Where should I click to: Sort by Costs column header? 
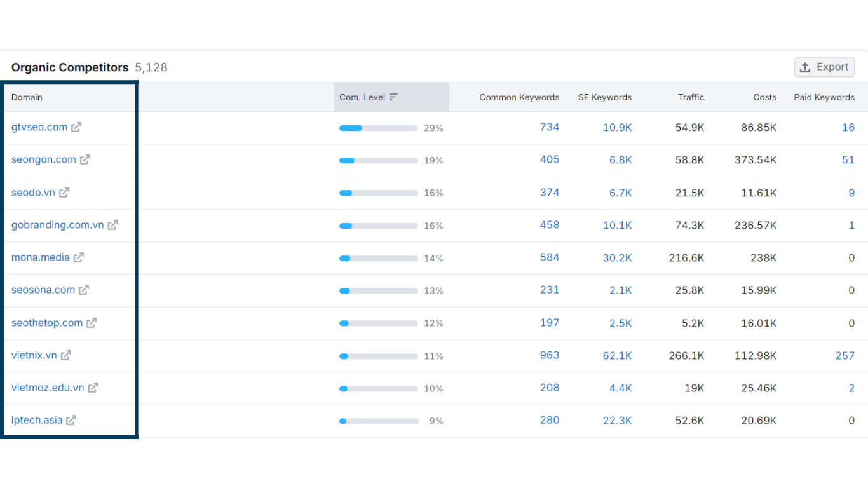[765, 97]
